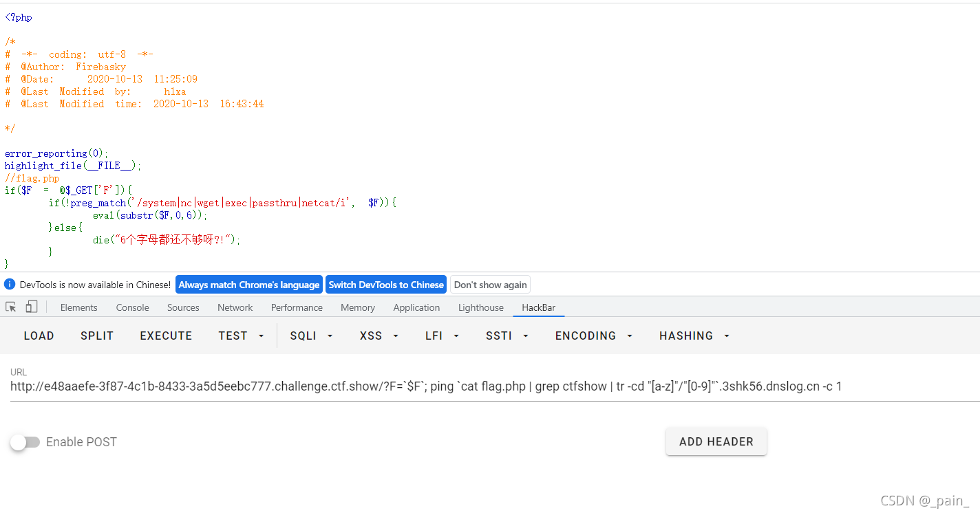Switch to the Sources tab
The height and width of the screenshot is (515, 980).
click(x=183, y=307)
